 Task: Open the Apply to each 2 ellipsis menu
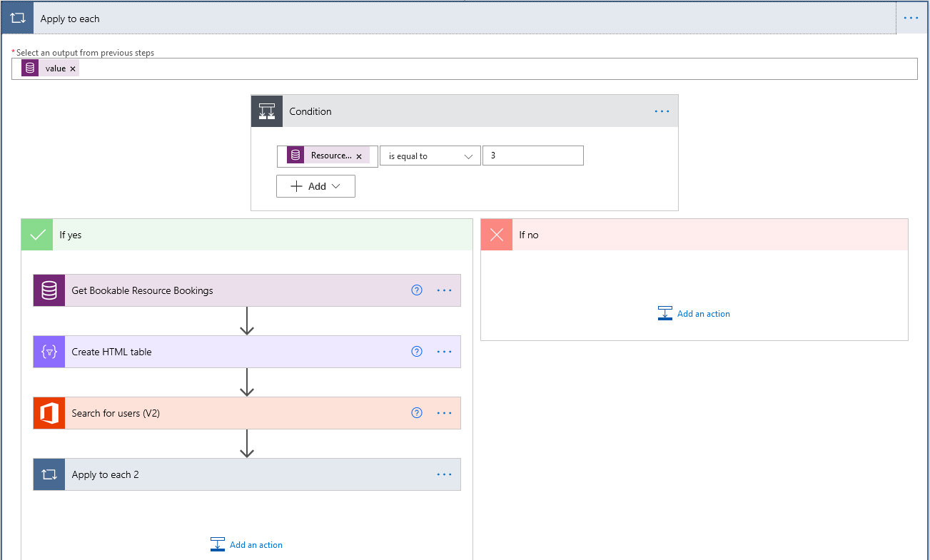click(445, 474)
